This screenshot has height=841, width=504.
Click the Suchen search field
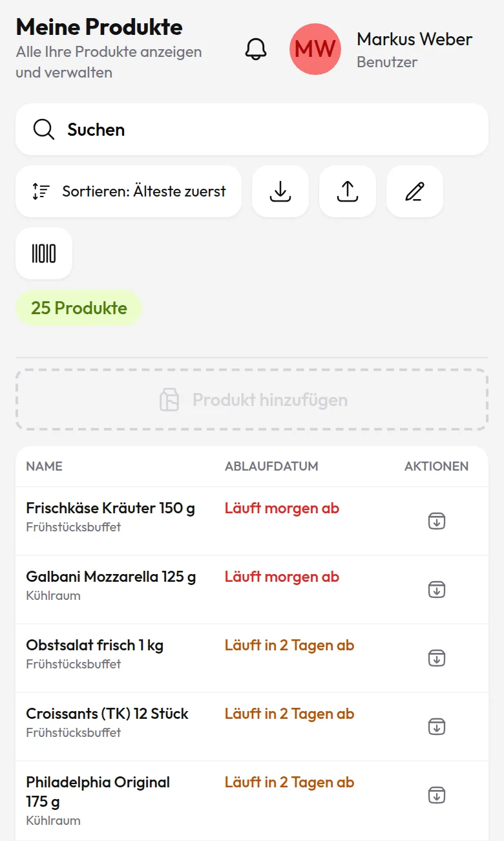pyautogui.click(x=252, y=129)
